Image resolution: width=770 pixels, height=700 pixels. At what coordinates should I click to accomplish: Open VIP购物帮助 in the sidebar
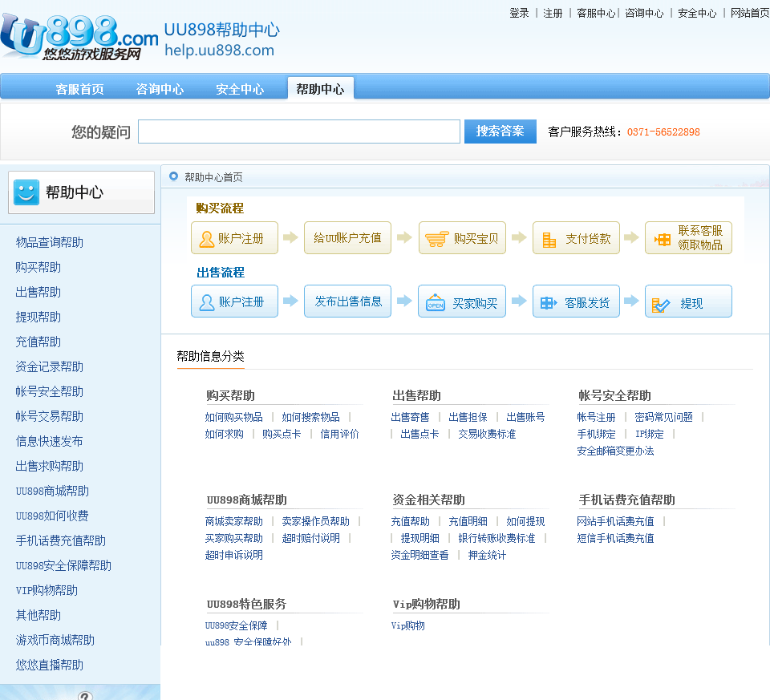pyautogui.click(x=47, y=590)
